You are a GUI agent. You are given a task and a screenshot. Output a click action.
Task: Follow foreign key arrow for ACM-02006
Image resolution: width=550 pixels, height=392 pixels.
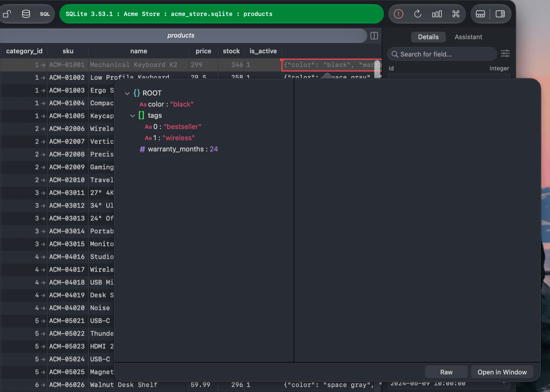43,129
